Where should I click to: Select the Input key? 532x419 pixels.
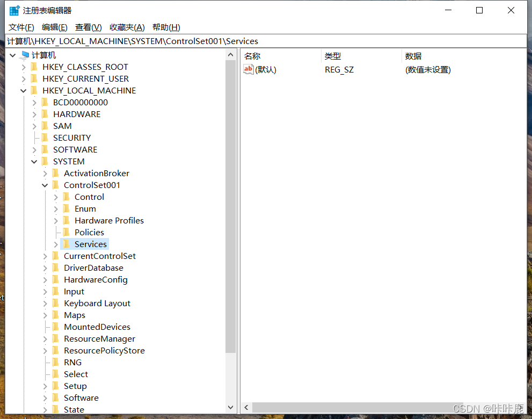tap(74, 292)
